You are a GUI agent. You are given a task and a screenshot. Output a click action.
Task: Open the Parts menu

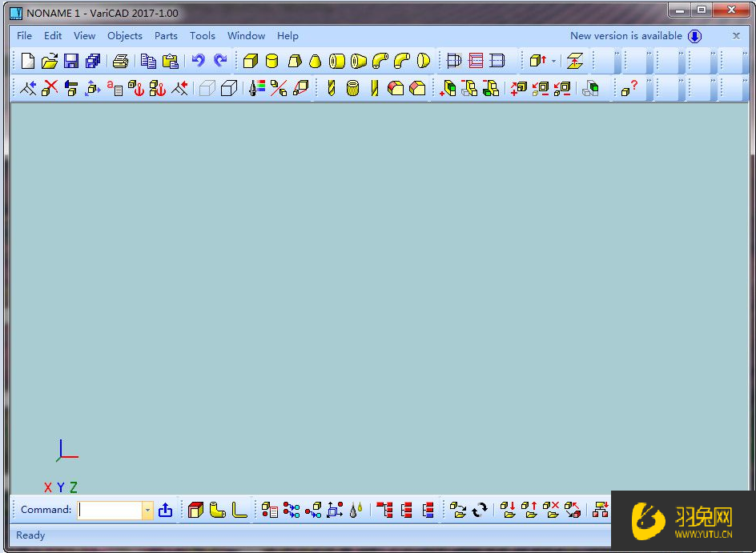pyautogui.click(x=166, y=35)
